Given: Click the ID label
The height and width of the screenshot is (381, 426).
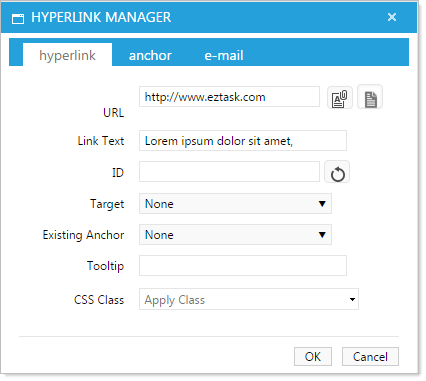Looking at the screenshot, I should coord(118,172).
